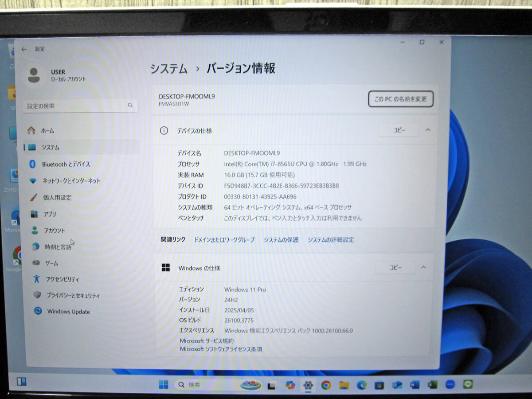Open ドメインまたはワークグループ link
This screenshot has width=532, height=399.
pyautogui.click(x=224, y=240)
